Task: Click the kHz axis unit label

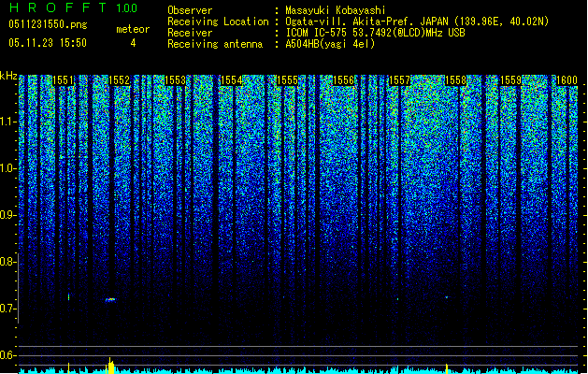Action: [x=8, y=76]
